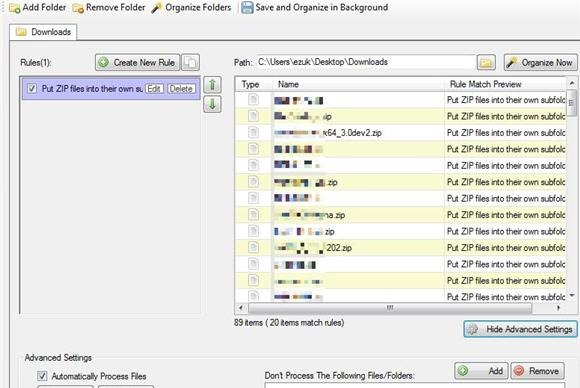Move rule up with green arrow
The image size is (580, 388).
(x=212, y=85)
